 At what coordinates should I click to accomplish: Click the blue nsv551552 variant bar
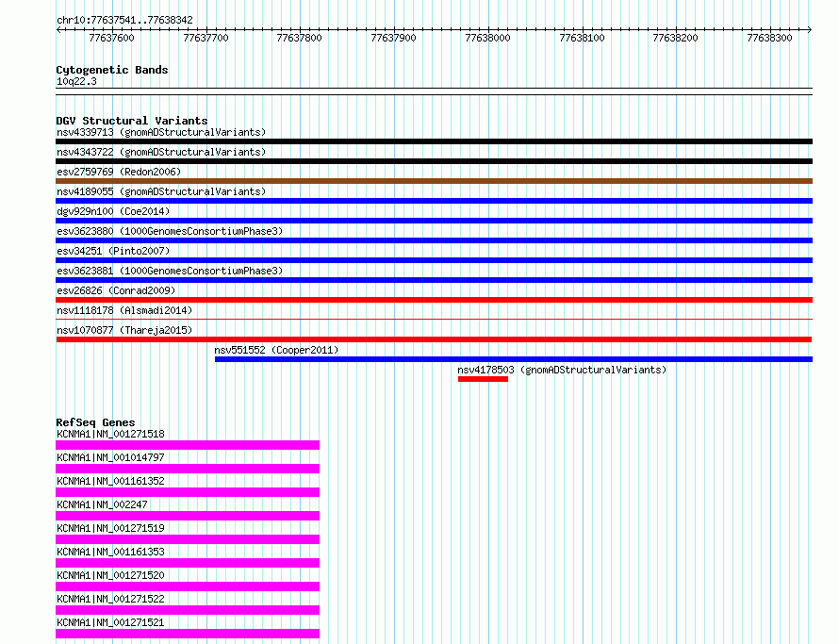[x=514, y=359]
